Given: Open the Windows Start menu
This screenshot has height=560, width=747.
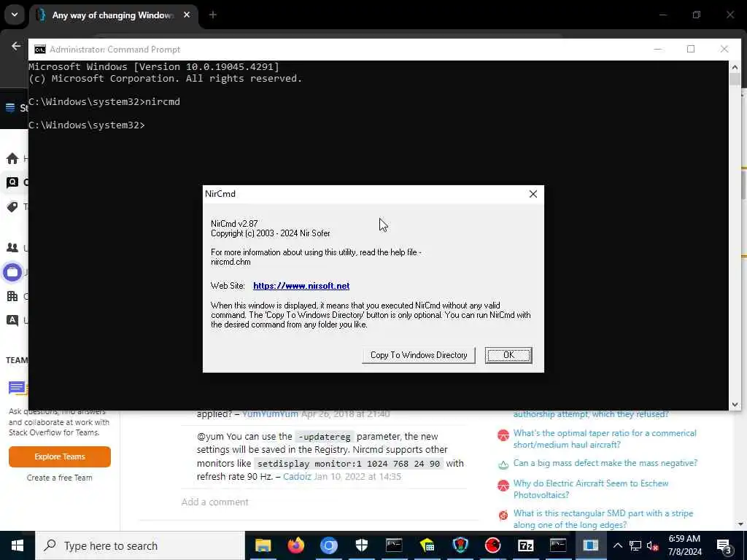Looking at the screenshot, I should tap(18, 545).
